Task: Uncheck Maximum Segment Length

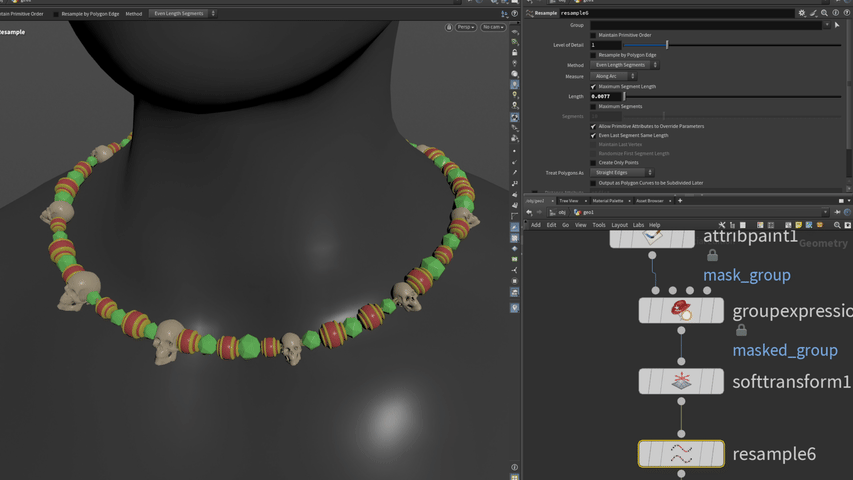Action: (593, 87)
